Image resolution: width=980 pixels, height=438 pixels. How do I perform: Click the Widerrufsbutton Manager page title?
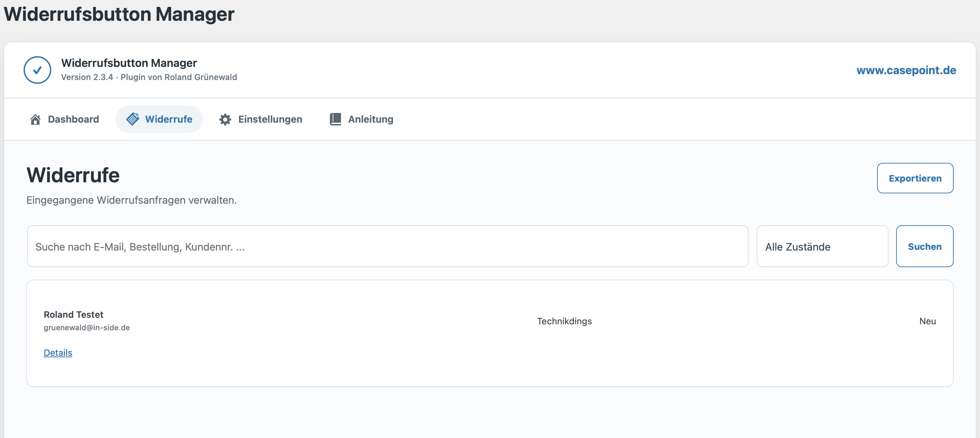tap(119, 14)
